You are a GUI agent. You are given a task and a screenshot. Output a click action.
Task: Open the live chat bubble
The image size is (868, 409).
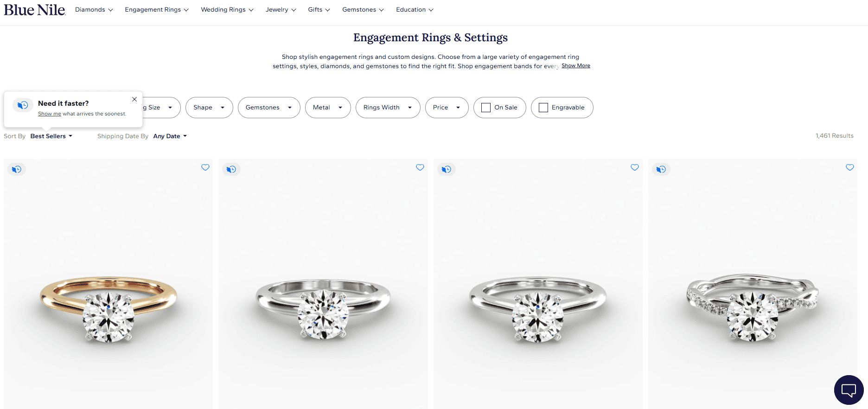849,390
